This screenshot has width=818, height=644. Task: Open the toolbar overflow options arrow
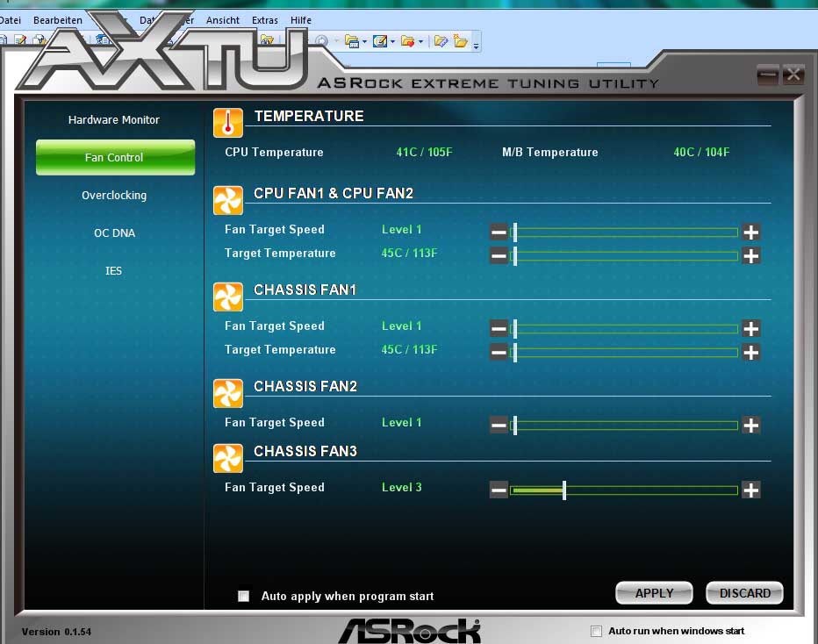tap(476, 46)
